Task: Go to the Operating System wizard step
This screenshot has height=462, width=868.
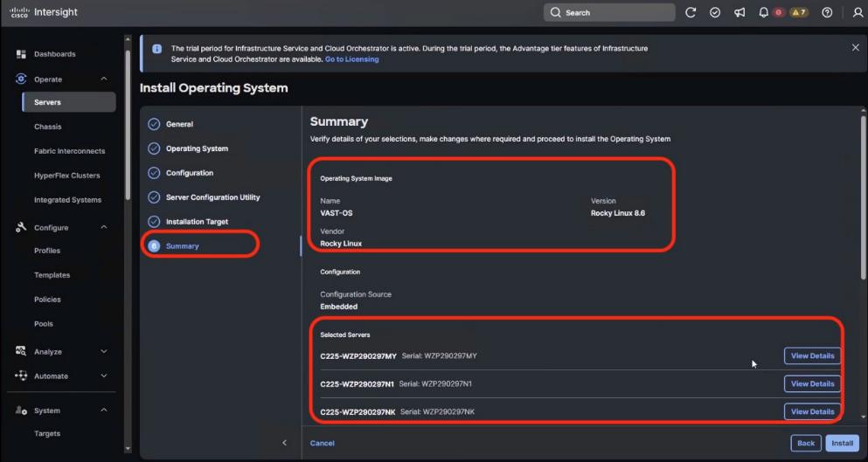Action: click(x=197, y=148)
